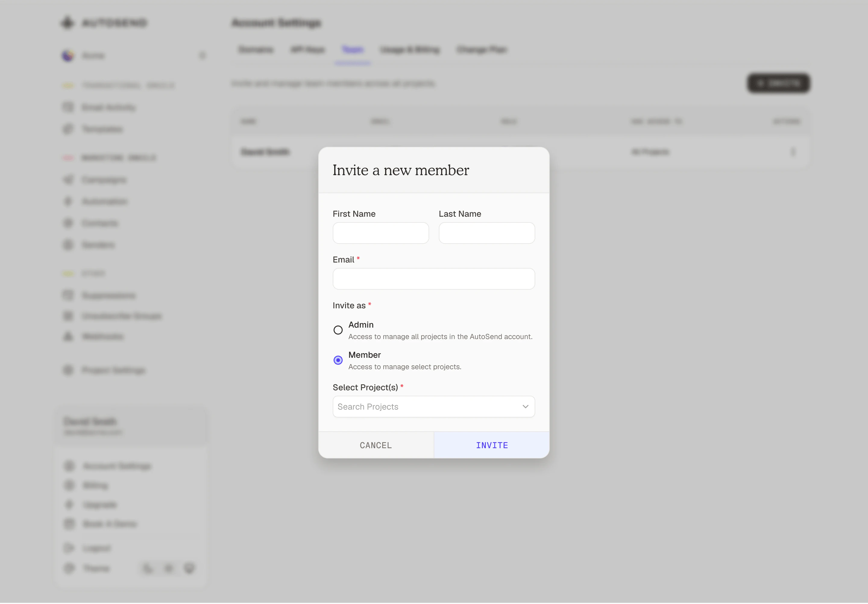This screenshot has width=868, height=604.
Task: Click the First Name input field
Action: click(x=380, y=233)
